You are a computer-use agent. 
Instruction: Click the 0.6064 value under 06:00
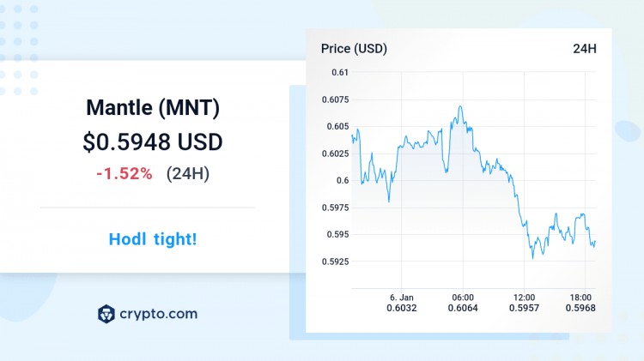point(463,308)
